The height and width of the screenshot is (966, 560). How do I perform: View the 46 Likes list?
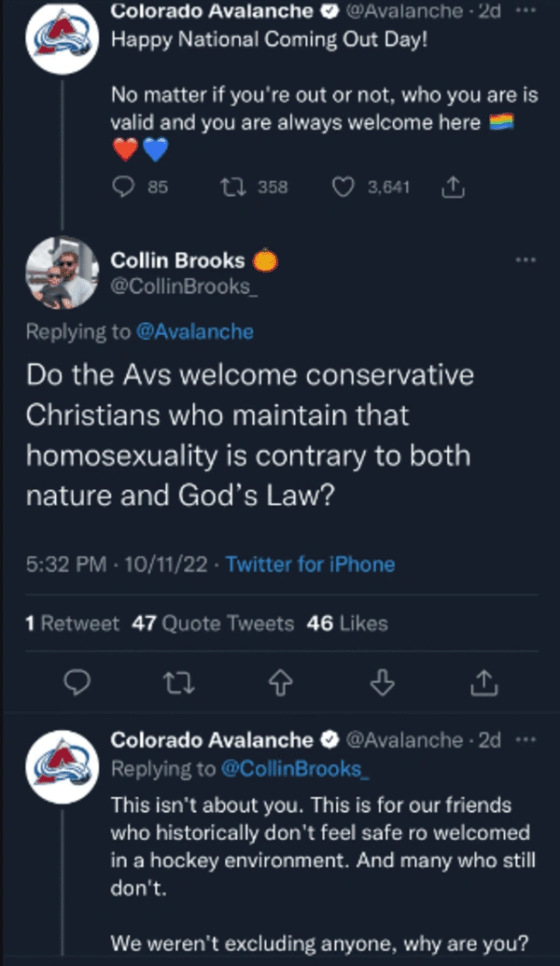click(347, 623)
